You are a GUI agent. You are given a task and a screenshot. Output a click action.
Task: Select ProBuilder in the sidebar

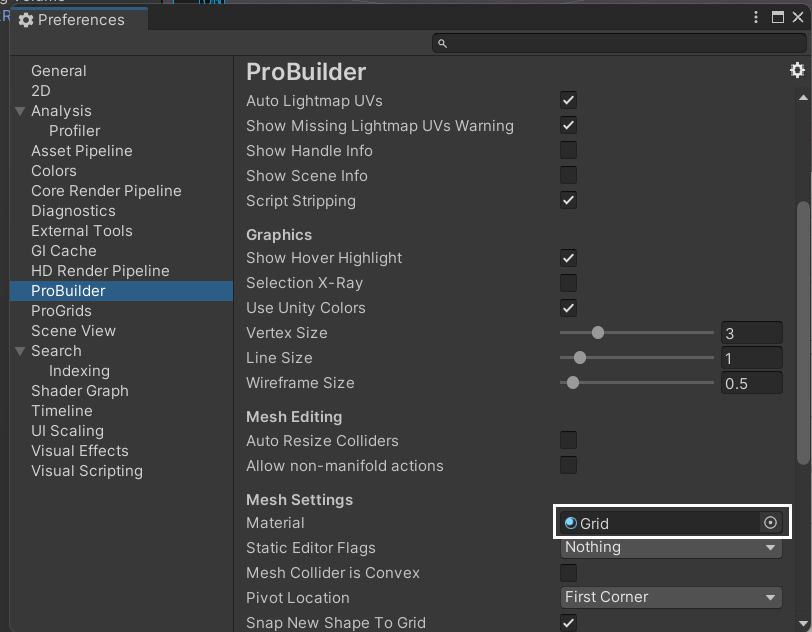122,291
